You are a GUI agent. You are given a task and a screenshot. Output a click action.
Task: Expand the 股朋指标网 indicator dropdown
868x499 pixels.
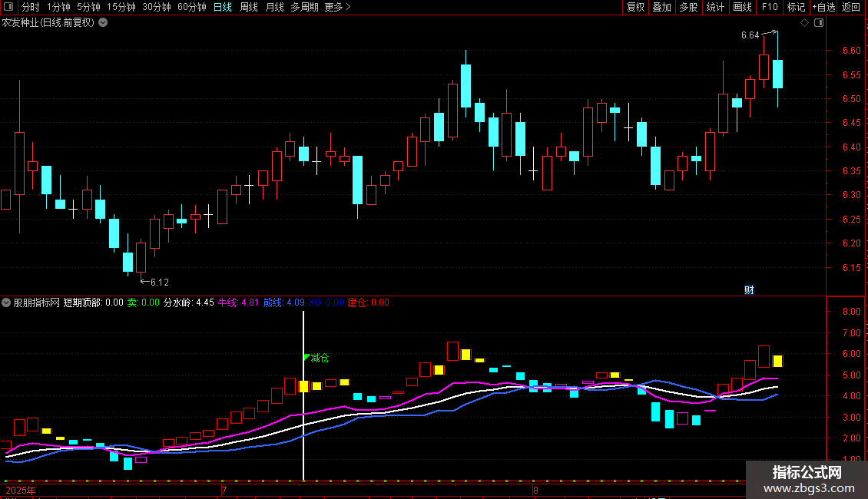point(6,302)
